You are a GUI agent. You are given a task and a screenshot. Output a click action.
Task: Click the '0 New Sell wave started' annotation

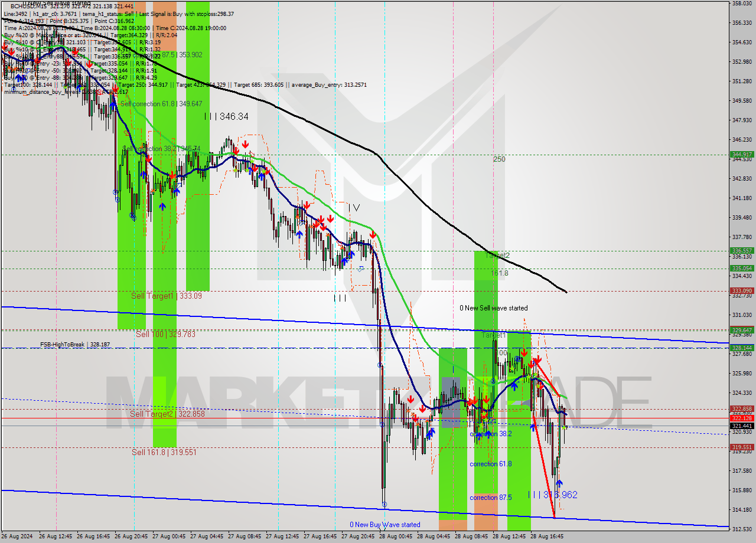point(494,308)
